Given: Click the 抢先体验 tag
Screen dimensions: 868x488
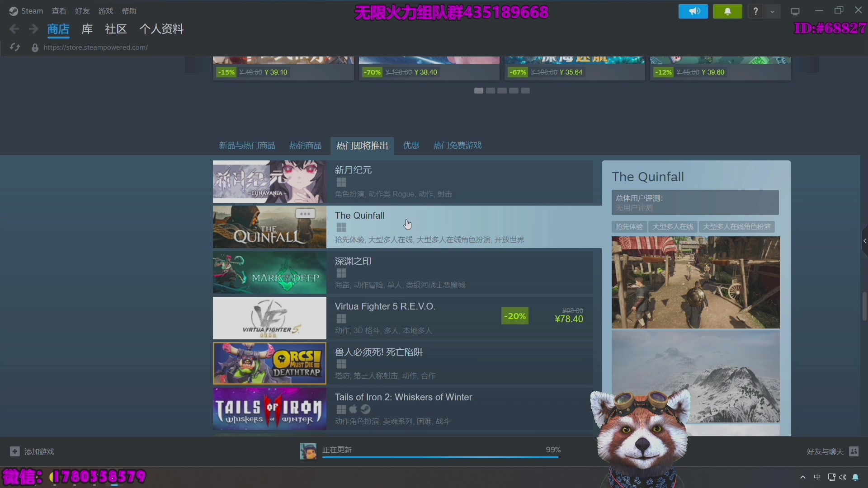Looking at the screenshot, I should coord(629,227).
